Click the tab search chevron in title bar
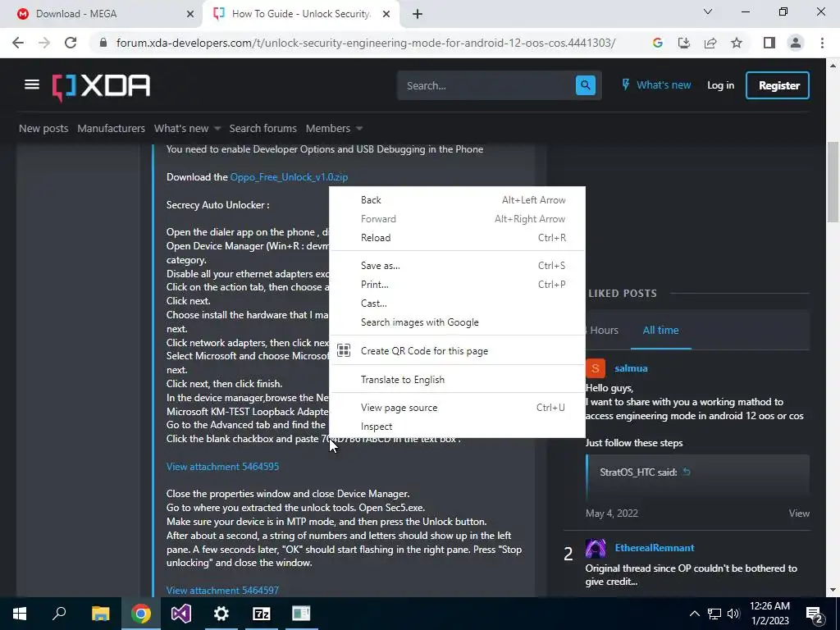Viewport: 840px width, 630px height. (708, 11)
